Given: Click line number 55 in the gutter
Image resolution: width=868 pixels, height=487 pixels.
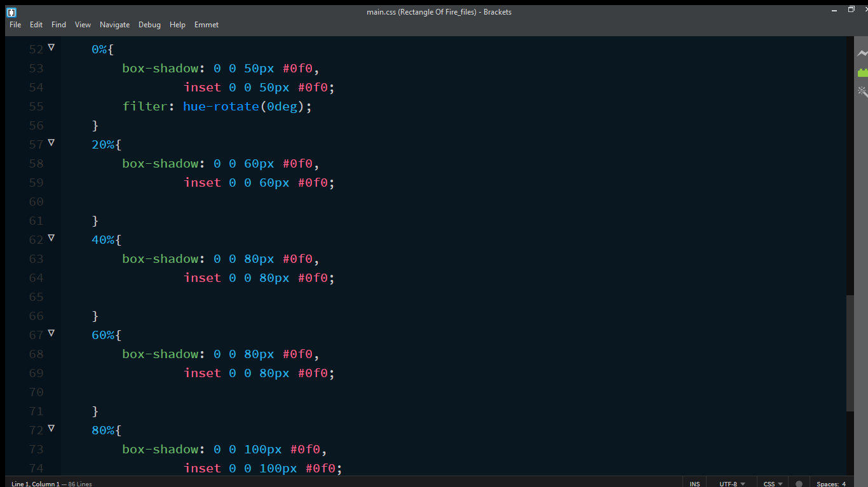Looking at the screenshot, I should point(36,106).
